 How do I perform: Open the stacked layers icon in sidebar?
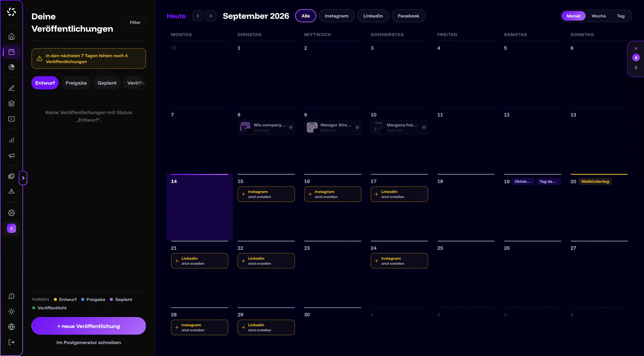(x=11, y=104)
